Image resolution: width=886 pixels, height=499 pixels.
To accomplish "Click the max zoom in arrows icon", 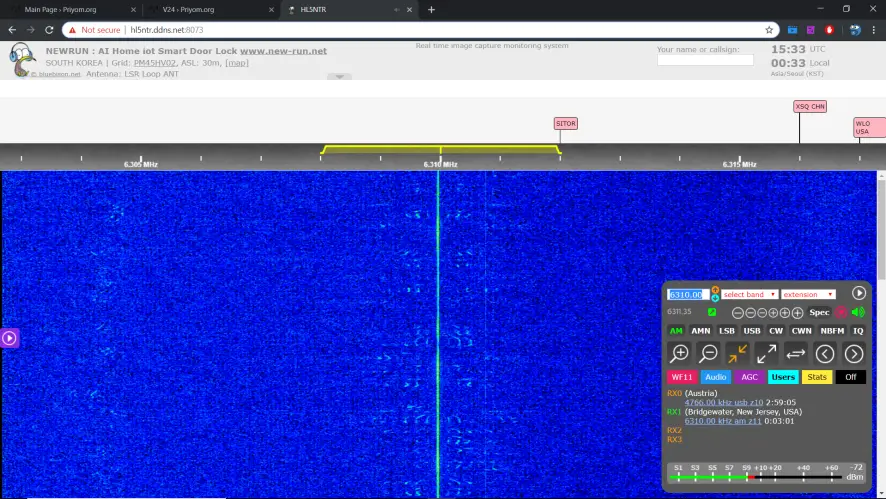I will (737, 353).
